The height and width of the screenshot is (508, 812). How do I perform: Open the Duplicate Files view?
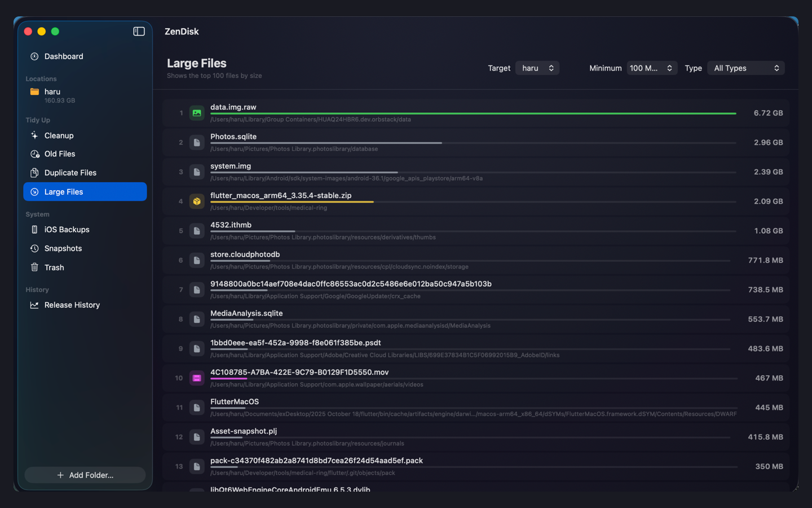(x=85, y=173)
